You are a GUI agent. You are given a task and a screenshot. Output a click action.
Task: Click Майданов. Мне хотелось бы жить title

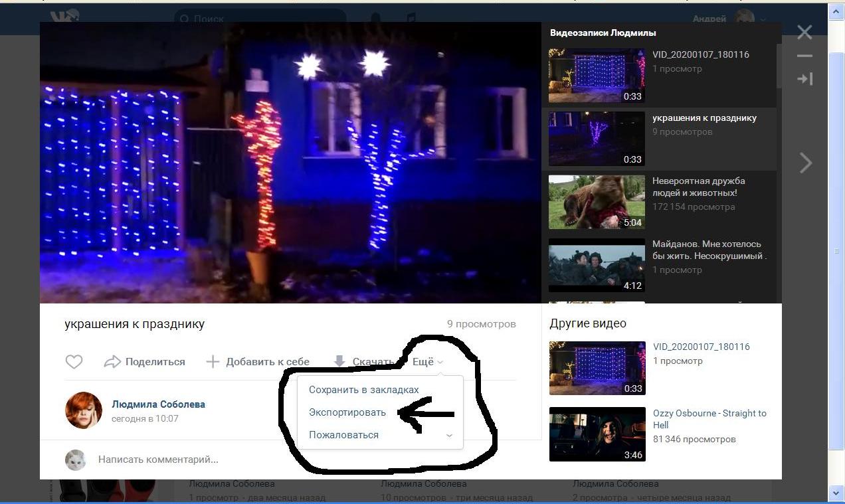pos(709,250)
